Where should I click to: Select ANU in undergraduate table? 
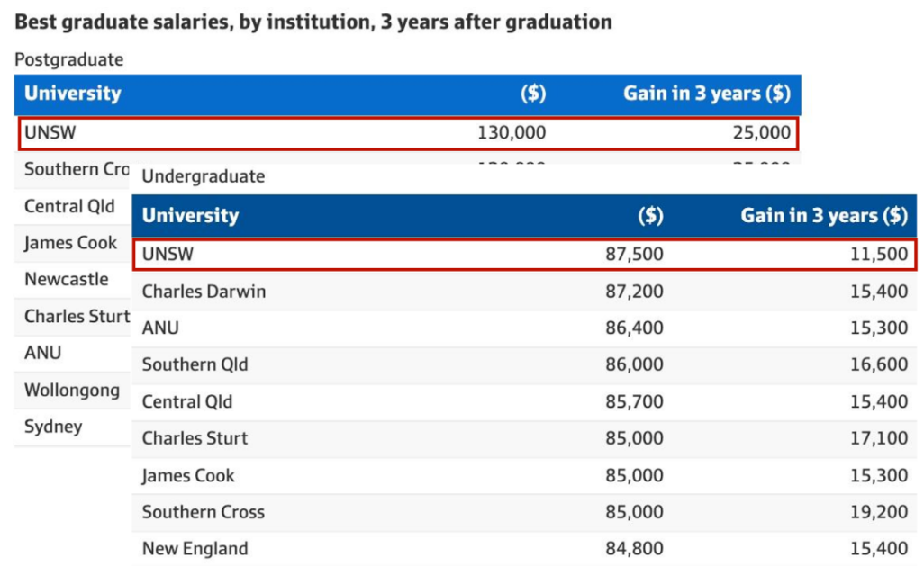pyautogui.click(x=160, y=328)
